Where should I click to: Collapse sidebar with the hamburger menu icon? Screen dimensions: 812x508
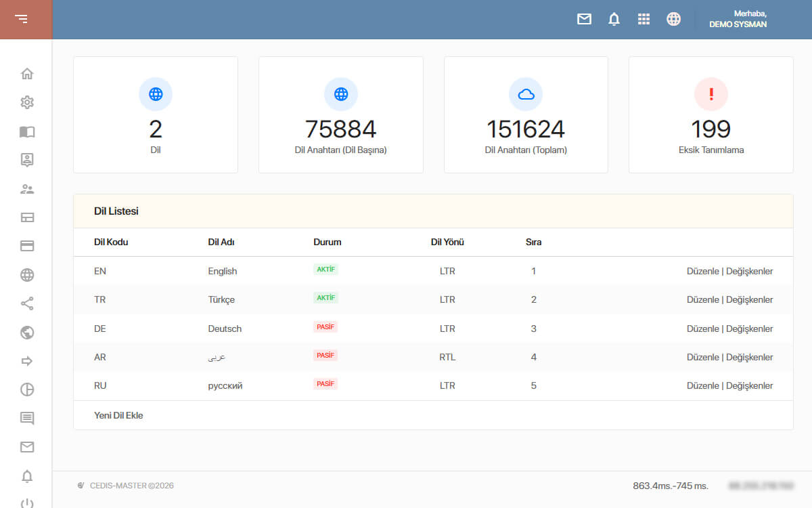[22, 19]
